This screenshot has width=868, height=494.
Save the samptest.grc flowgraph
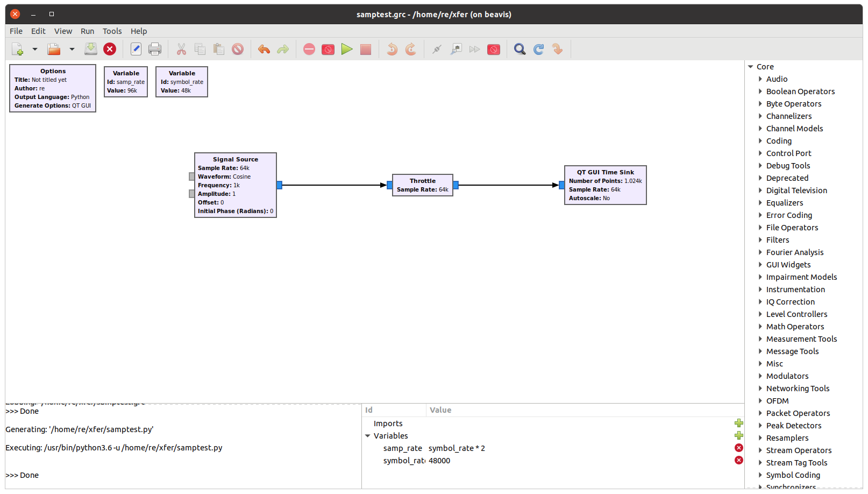(91, 49)
